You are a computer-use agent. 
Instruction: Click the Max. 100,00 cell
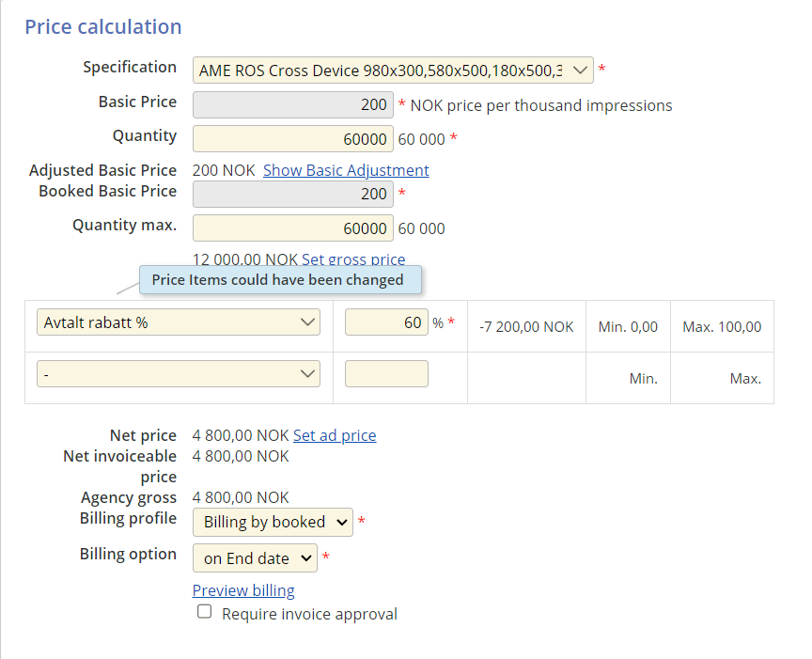(x=722, y=327)
